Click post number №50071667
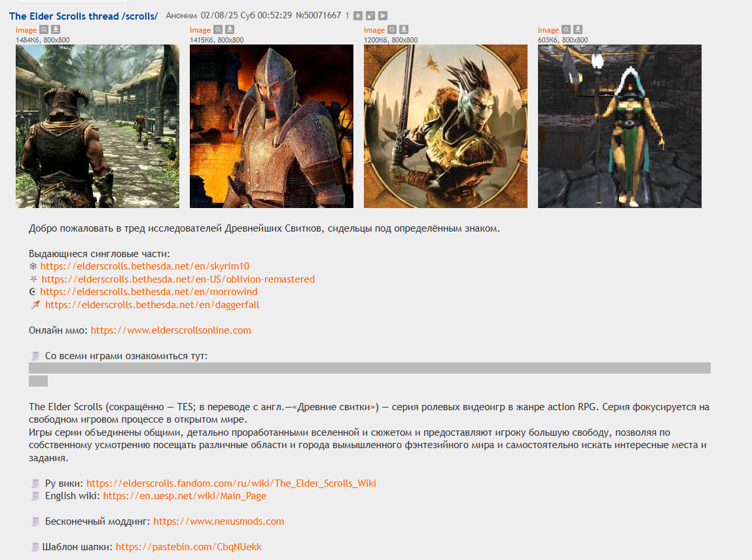The height and width of the screenshot is (560, 752). click(319, 15)
